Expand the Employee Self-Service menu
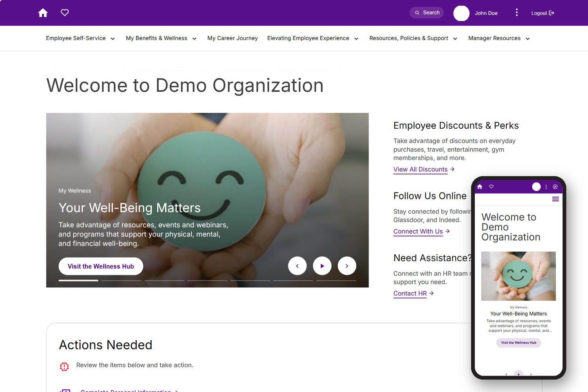Viewport: 588px width, 392px height. [x=80, y=38]
